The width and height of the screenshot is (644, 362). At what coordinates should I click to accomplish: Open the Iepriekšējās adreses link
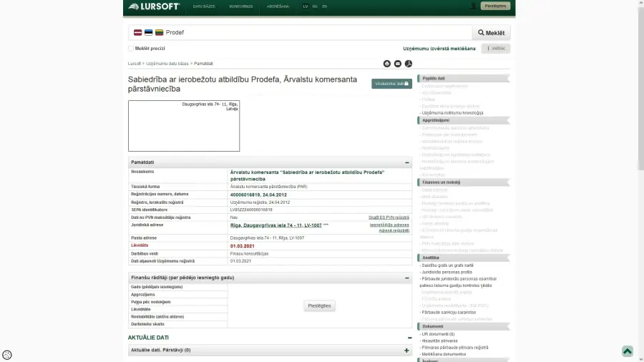click(x=389, y=225)
